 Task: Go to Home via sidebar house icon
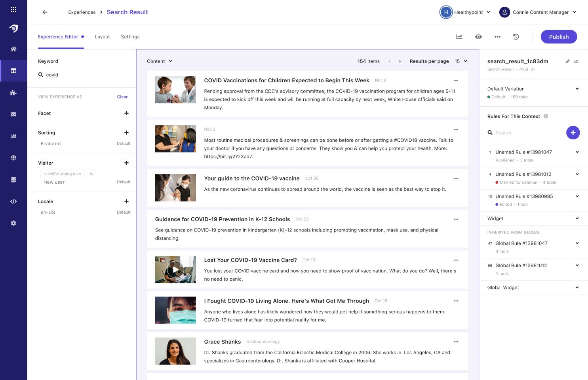(x=13, y=49)
